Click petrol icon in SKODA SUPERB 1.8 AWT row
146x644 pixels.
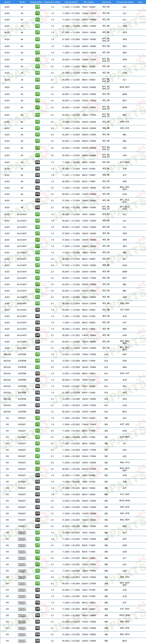click(37, 355)
